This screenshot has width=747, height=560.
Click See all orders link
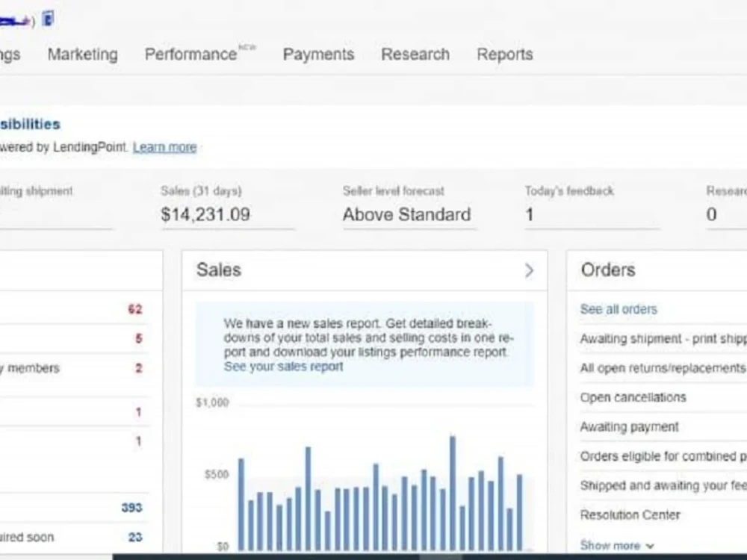click(x=619, y=309)
